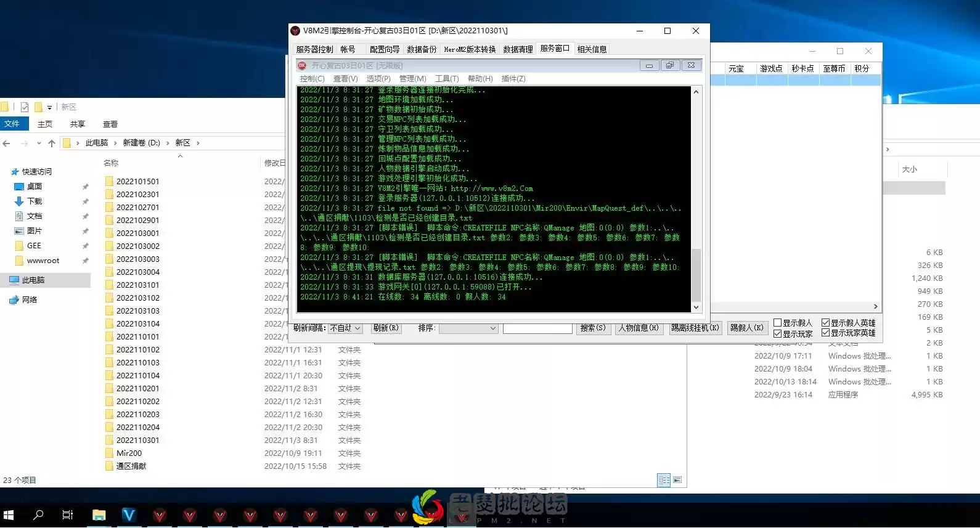
Task: Open recent locations dropdown in Explorer
Action: coord(39,143)
